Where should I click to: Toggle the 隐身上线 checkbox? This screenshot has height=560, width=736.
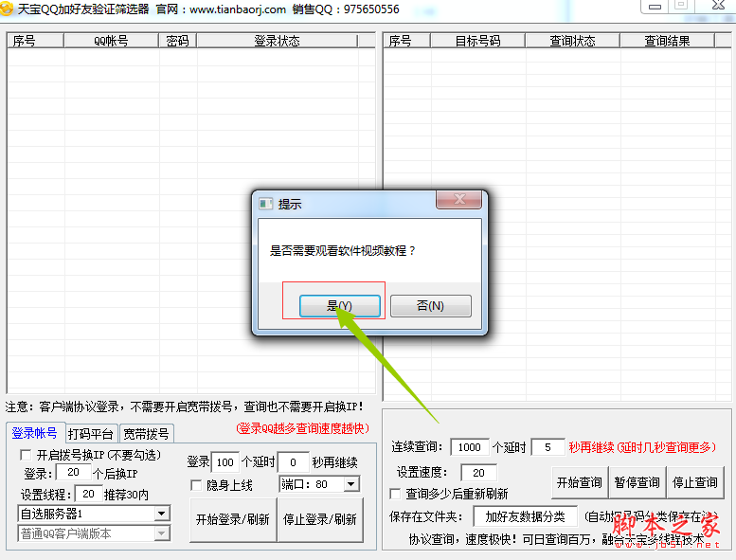(196, 485)
